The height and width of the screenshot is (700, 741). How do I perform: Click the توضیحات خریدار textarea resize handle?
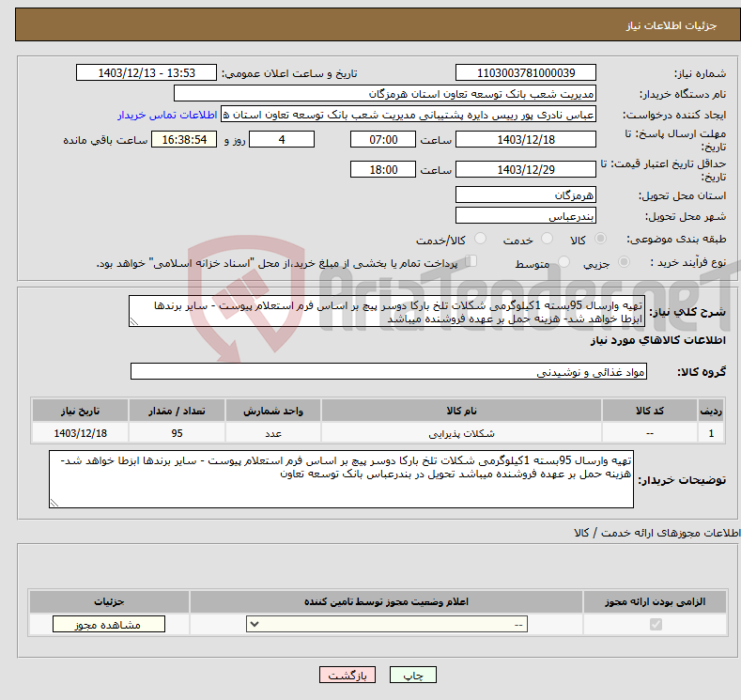[54, 503]
